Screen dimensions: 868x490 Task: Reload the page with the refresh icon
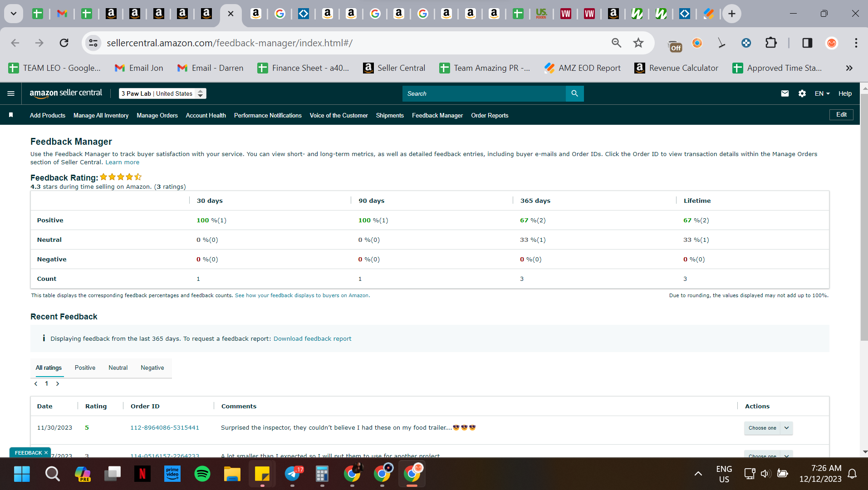(64, 43)
